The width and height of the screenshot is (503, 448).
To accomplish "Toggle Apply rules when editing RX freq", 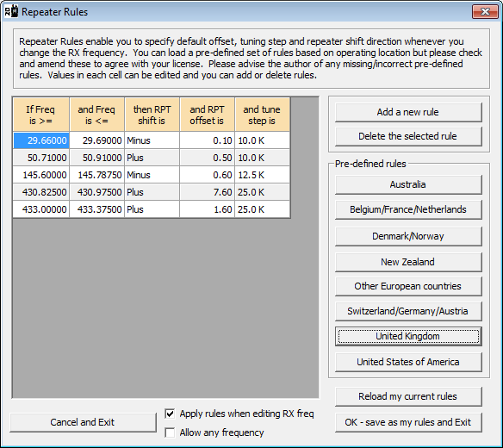I will pyautogui.click(x=170, y=414).
